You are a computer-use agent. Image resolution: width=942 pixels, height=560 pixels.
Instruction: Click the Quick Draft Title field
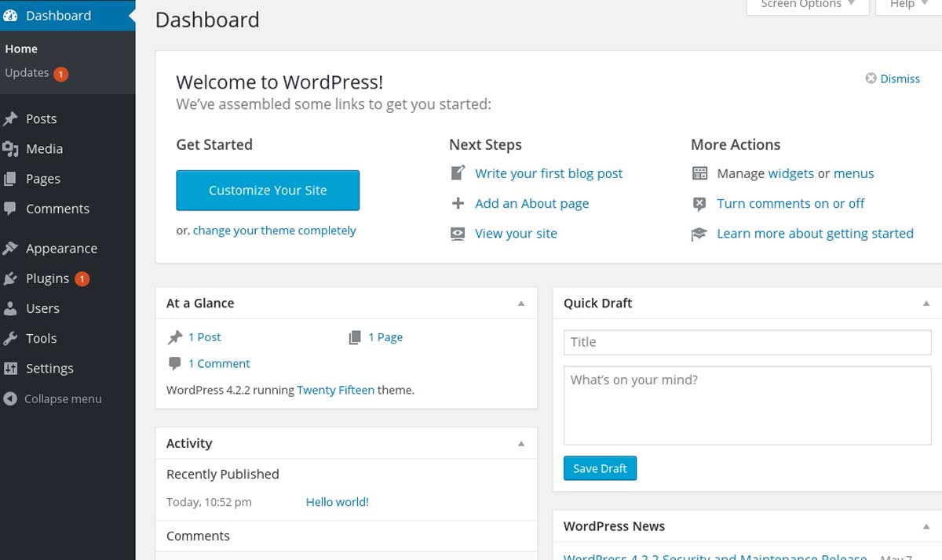(x=747, y=342)
